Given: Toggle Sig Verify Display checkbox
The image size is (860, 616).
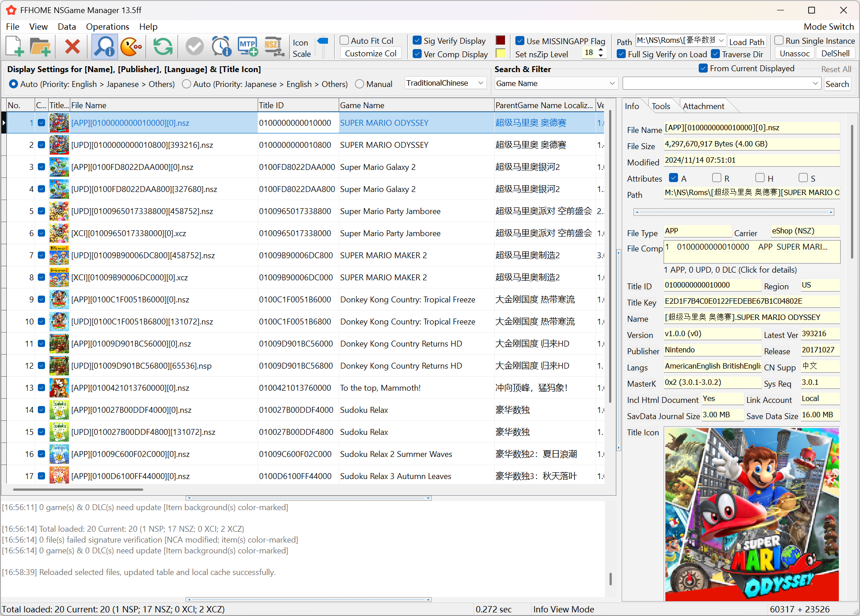Looking at the screenshot, I should coord(417,41).
